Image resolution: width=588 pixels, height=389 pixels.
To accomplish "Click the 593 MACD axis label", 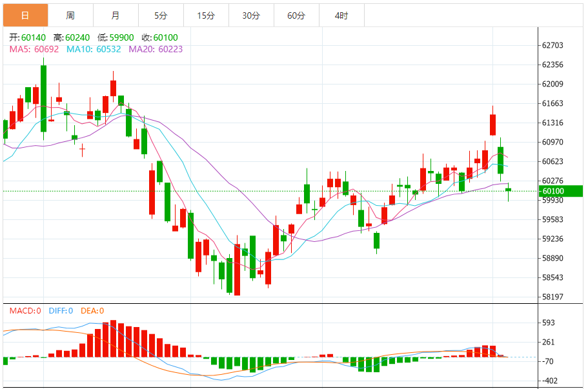I will pyautogui.click(x=548, y=323).
